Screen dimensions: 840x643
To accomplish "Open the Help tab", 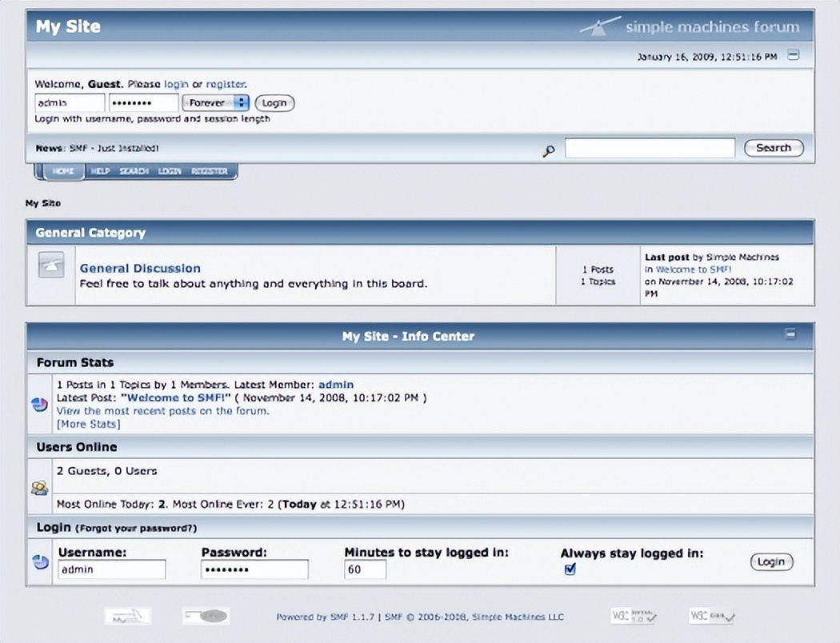I will pyautogui.click(x=100, y=171).
